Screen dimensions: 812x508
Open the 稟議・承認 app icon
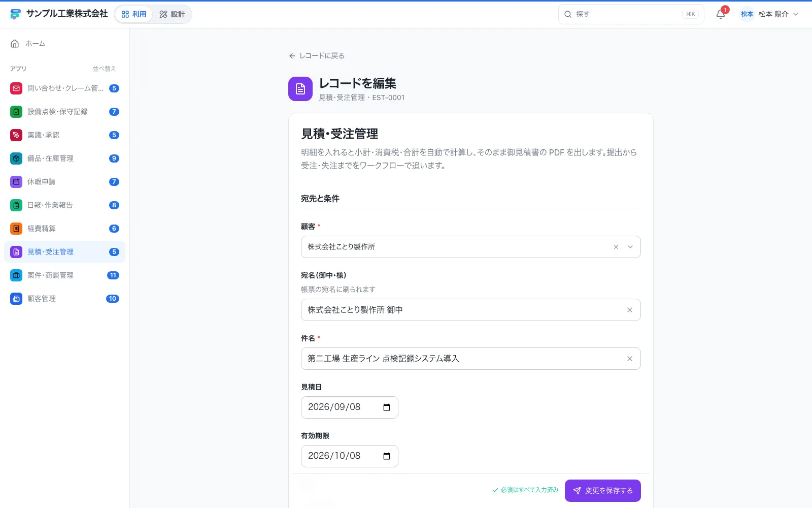(16, 135)
